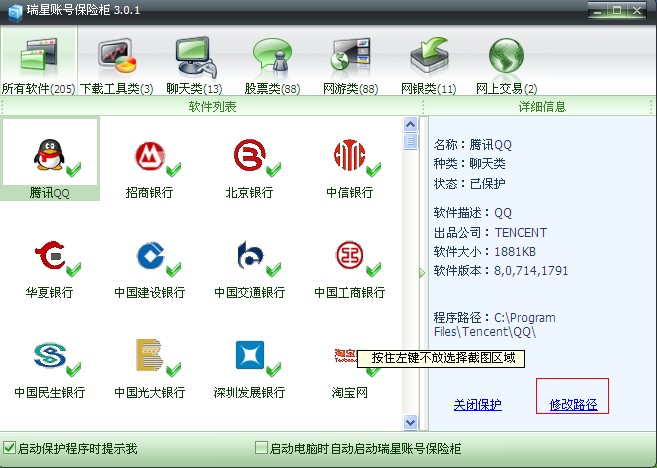Screen dimensions: 657x468
Task: Click the 关闭保护 link
Action: point(478,404)
